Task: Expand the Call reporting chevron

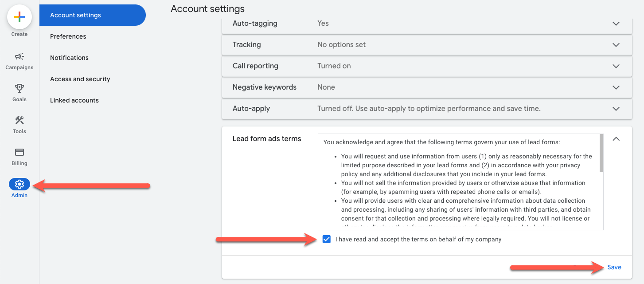Action: click(x=616, y=66)
